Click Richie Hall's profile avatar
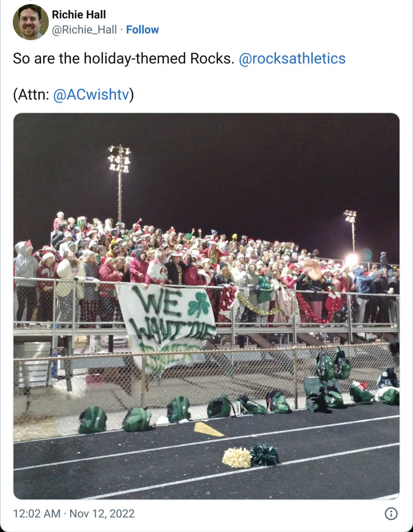This screenshot has height=532, width=413. [31, 22]
